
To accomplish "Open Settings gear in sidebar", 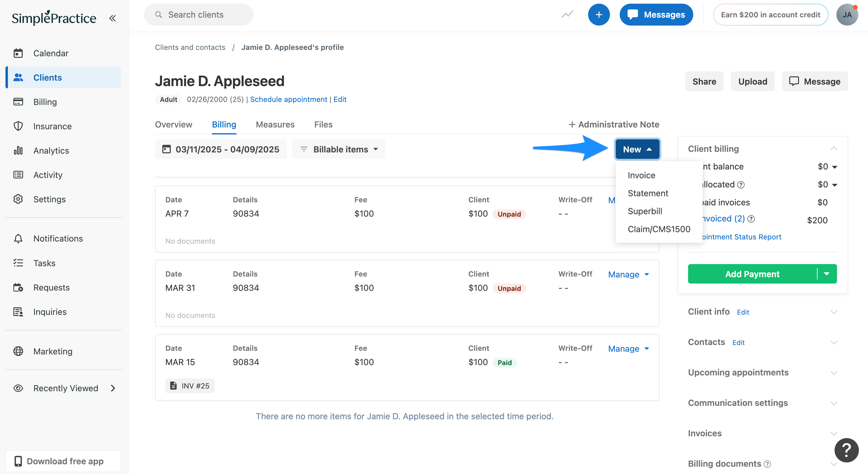I will tap(18, 199).
